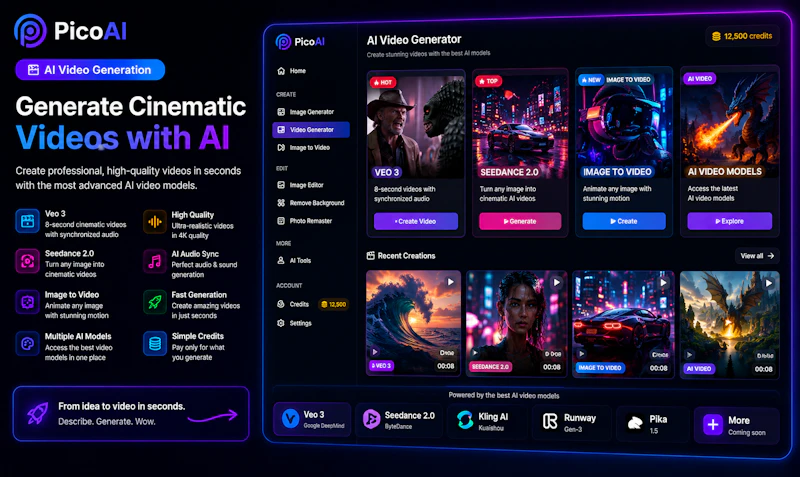Click the PicoAI logo in the app sidebar

[x=300, y=42]
